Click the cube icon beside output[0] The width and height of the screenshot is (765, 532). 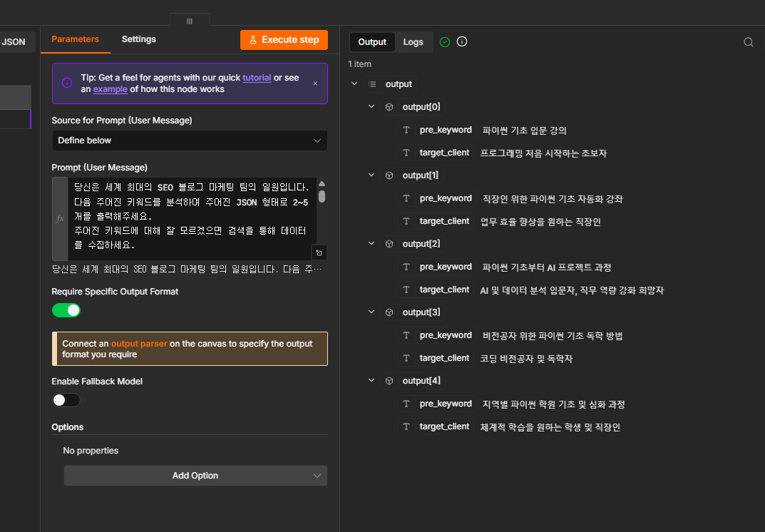[389, 107]
